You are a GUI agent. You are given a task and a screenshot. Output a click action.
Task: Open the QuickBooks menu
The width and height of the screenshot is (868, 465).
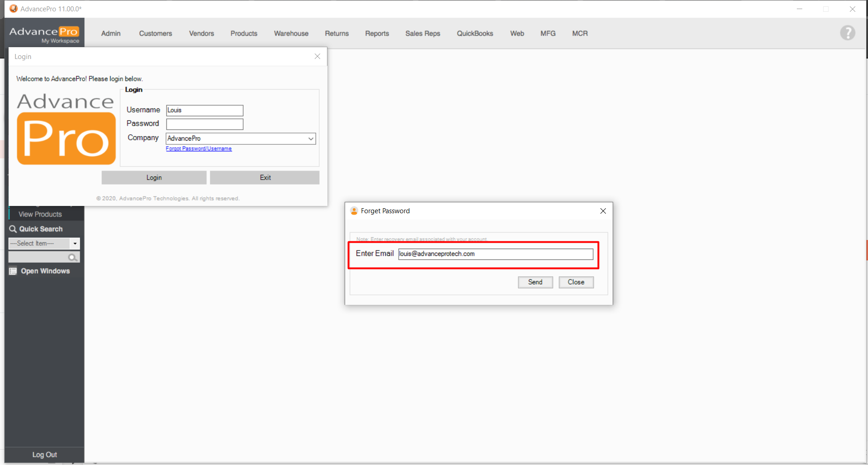click(474, 34)
